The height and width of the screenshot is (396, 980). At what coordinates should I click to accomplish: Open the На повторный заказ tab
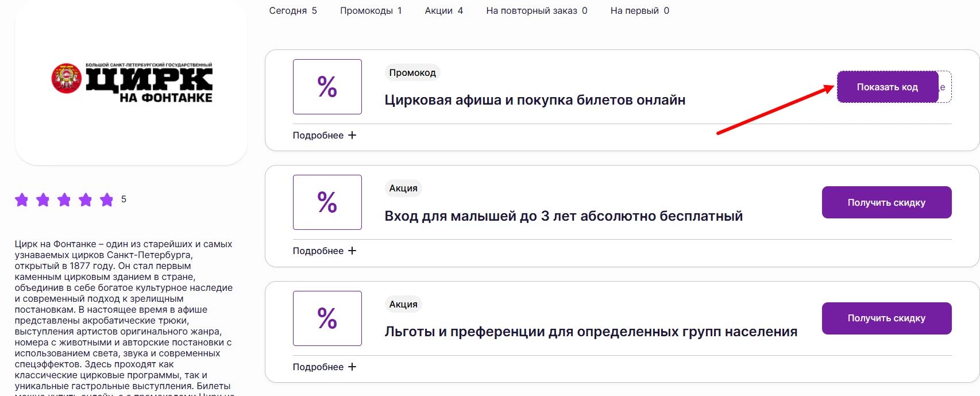[537, 10]
